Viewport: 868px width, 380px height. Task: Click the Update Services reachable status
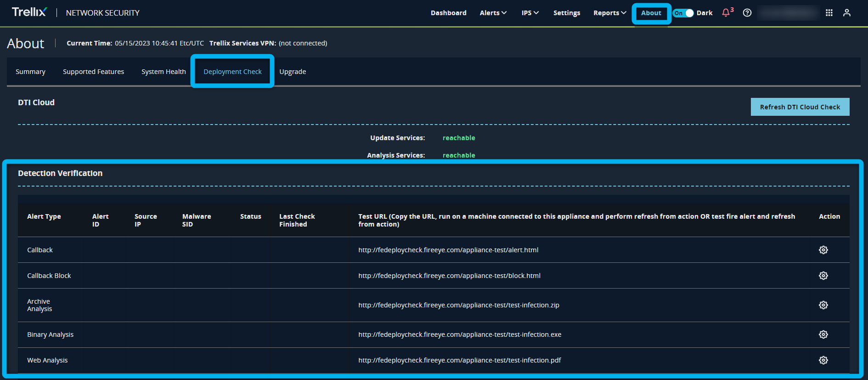[x=459, y=138]
